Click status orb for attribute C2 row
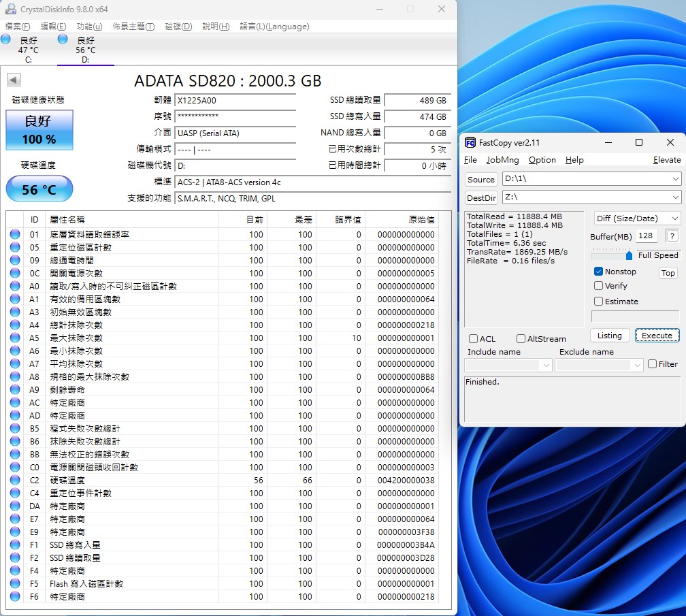The width and height of the screenshot is (686, 616). tap(15, 480)
